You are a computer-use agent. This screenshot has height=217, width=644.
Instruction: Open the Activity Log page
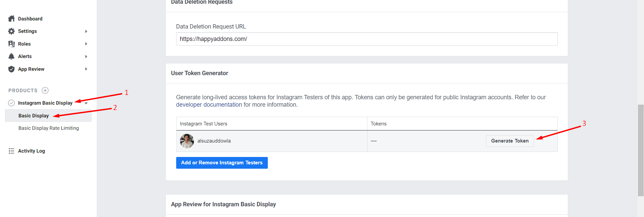coord(32,151)
